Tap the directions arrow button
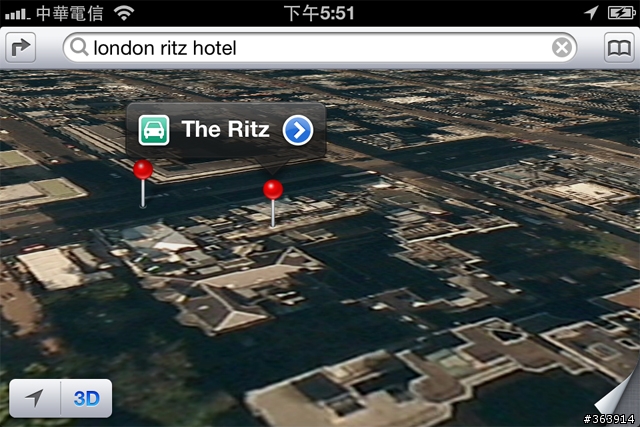640x427 pixels. (20, 48)
